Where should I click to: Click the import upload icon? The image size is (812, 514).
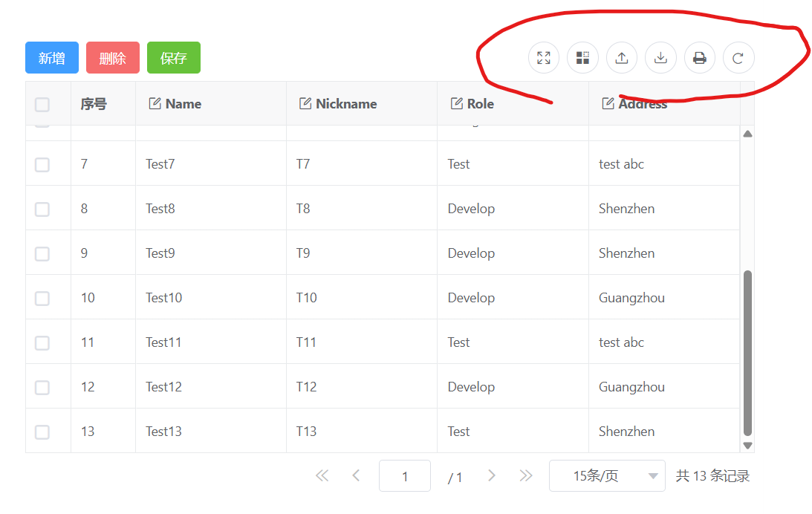click(x=622, y=58)
